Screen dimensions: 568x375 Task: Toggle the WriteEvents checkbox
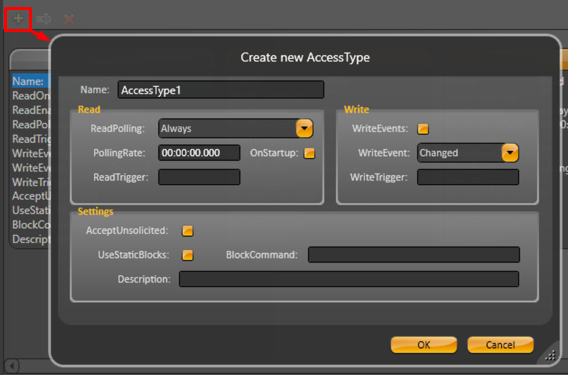(x=423, y=129)
